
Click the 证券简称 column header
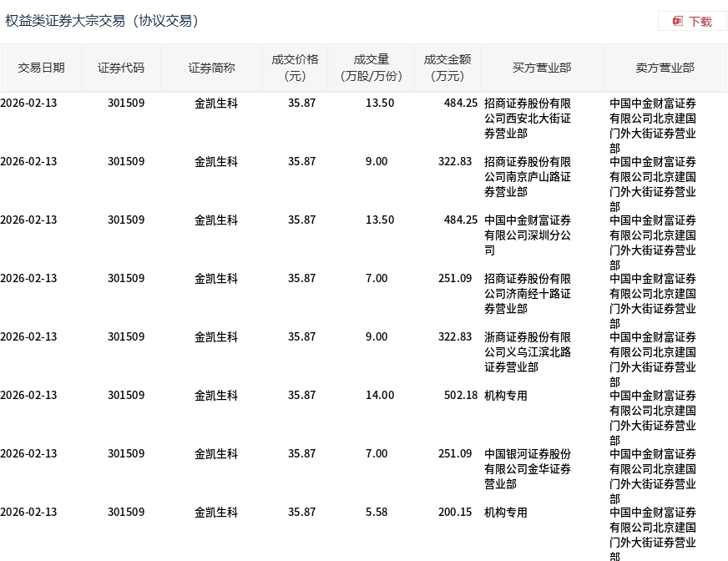point(211,68)
